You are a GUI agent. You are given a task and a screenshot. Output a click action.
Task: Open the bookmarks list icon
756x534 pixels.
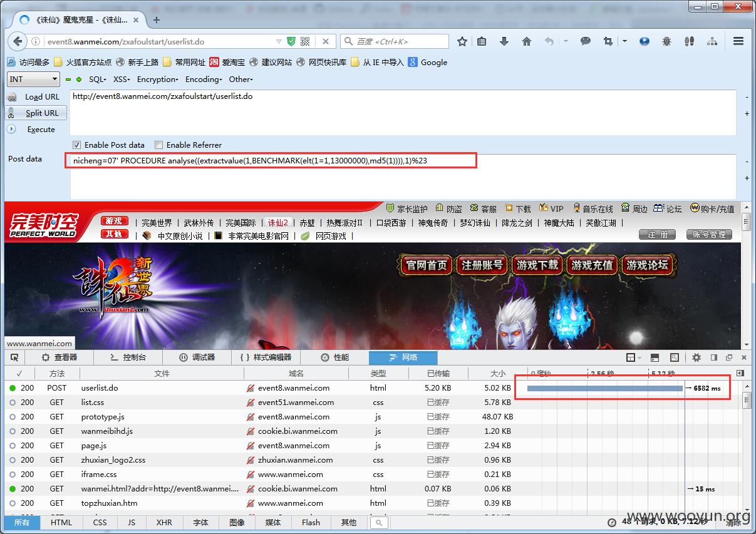pos(482,41)
